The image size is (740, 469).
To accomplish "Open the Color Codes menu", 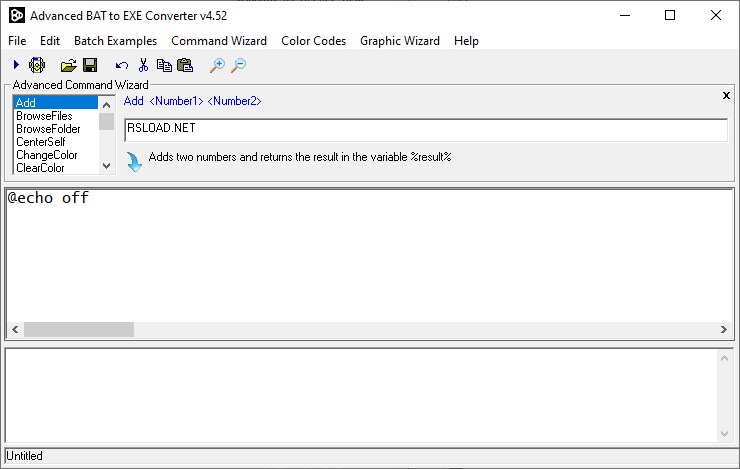I will coord(313,41).
